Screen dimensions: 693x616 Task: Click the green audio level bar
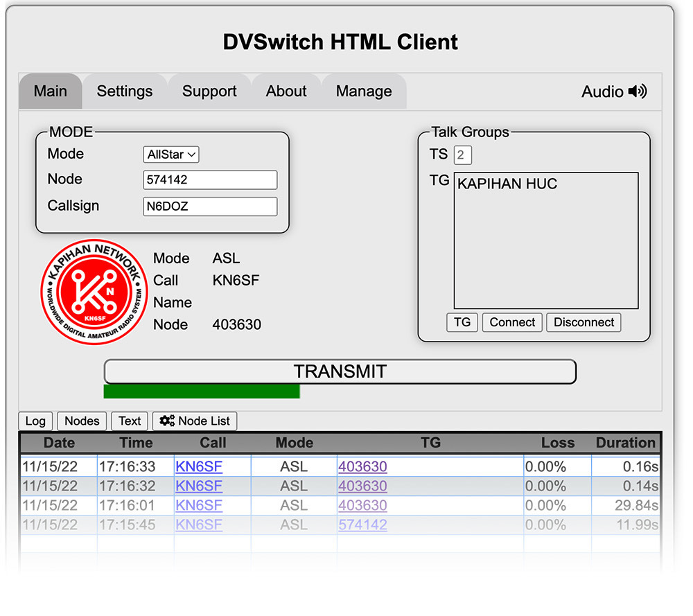point(202,391)
